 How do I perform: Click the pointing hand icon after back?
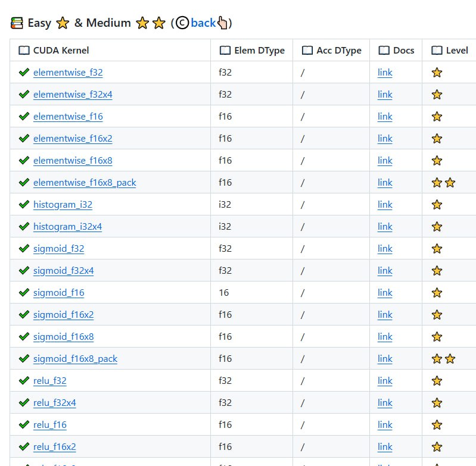click(222, 23)
